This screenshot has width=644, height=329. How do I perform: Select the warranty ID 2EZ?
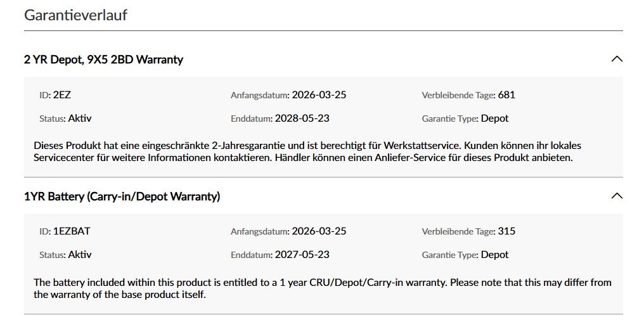(61, 95)
